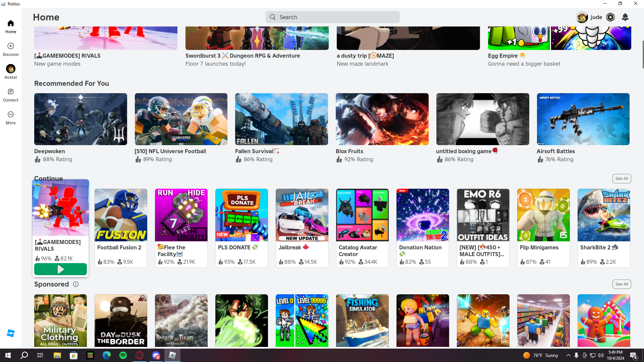Open the EMO R6 Outfit Ideas card
644x362 pixels.
pos(483,228)
